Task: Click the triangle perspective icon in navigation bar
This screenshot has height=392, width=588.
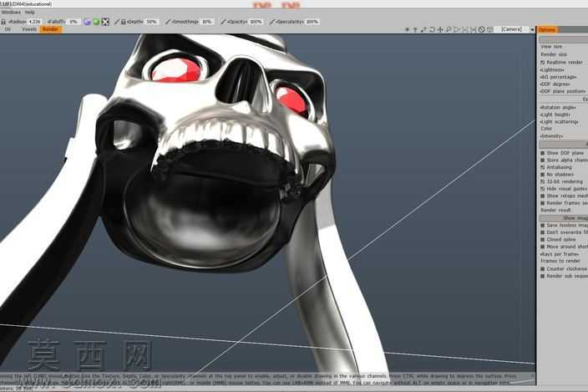Action: 456,29
